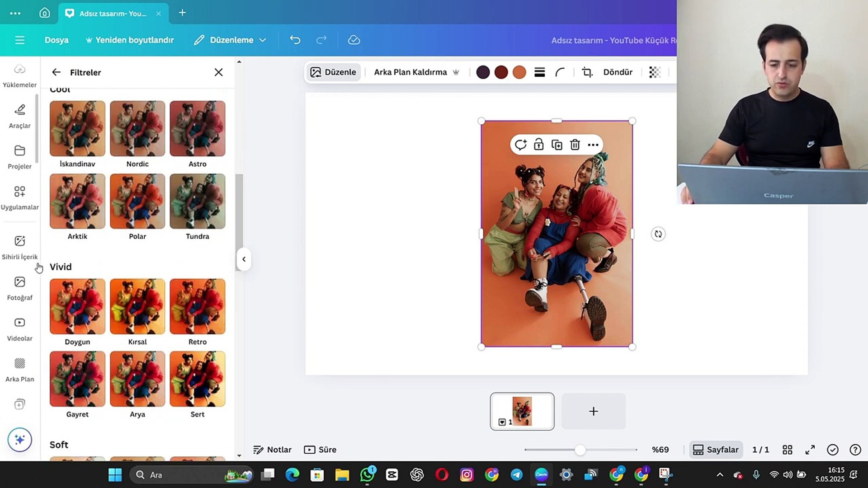Collapse the side panel with the chevron
868x488 pixels.
coord(244,259)
